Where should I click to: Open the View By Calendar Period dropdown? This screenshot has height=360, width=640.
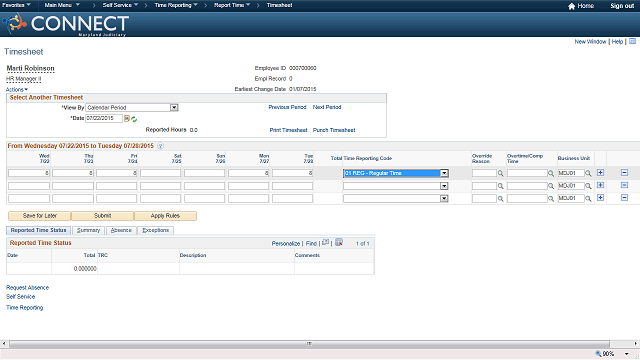(174, 108)
